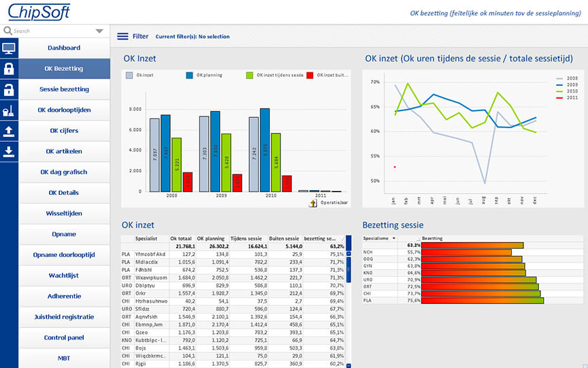Open the hamburger Filter menu icon
This screenshot has height=368, width=588.
click(122, 36)
